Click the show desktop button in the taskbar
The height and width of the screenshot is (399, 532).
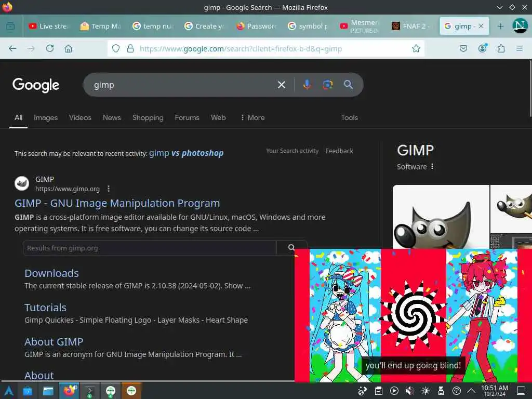point(521,391)
